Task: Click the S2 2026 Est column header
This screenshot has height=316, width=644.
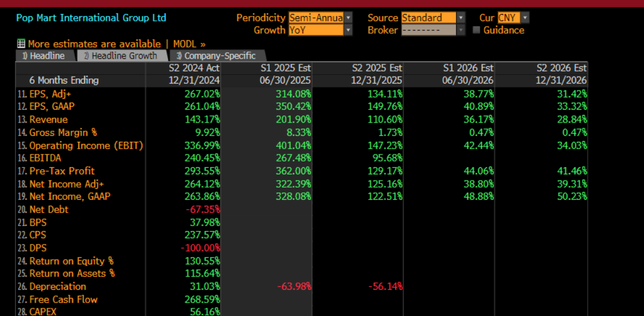Action: click(561, 68)
